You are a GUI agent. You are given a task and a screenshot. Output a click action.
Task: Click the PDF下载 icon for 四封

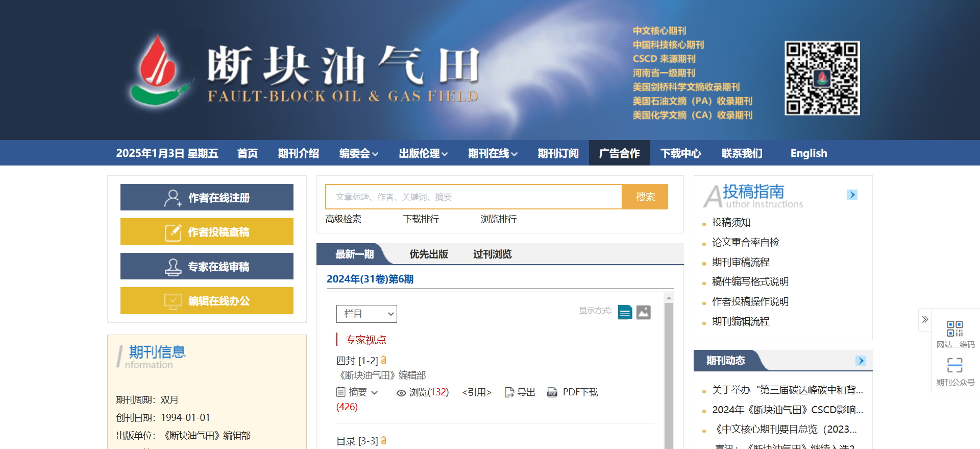pos(552,392)
